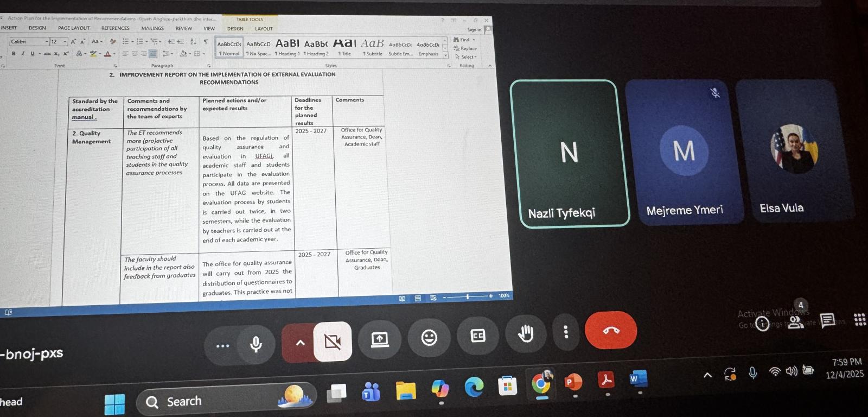
Task: Toggle closed captions
Action: tap(478, 336)
